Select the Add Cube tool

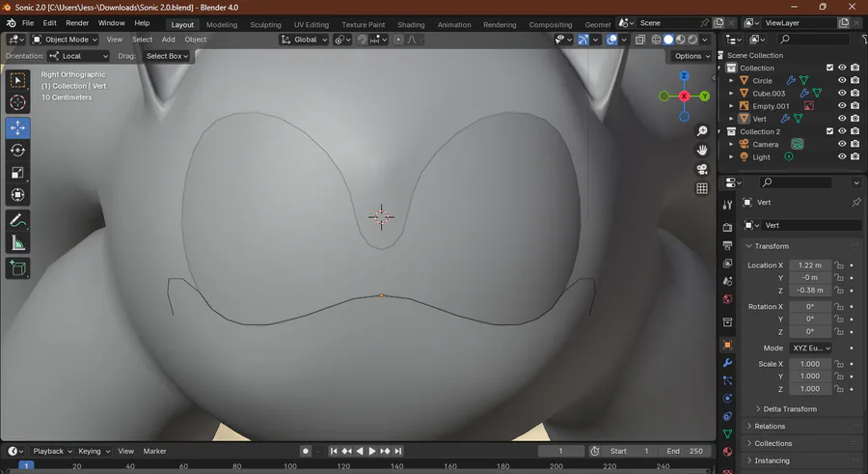[x=17, y=269]
